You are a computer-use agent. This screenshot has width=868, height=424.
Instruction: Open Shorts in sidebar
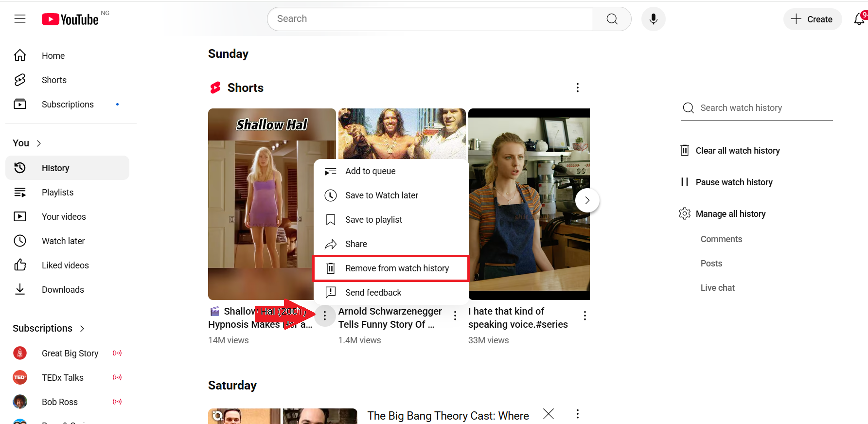tap(68, 80)
